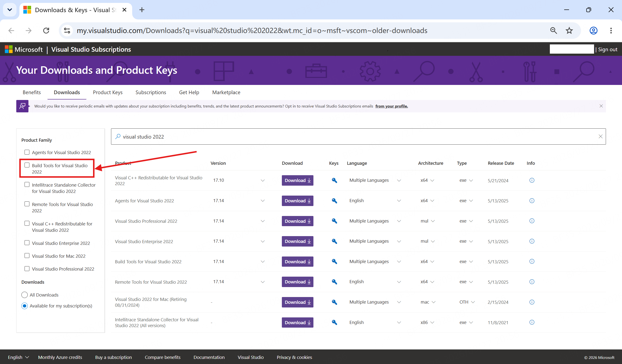
Task: Open the browser three-dot menu
Action: click(x=611, y=31)
